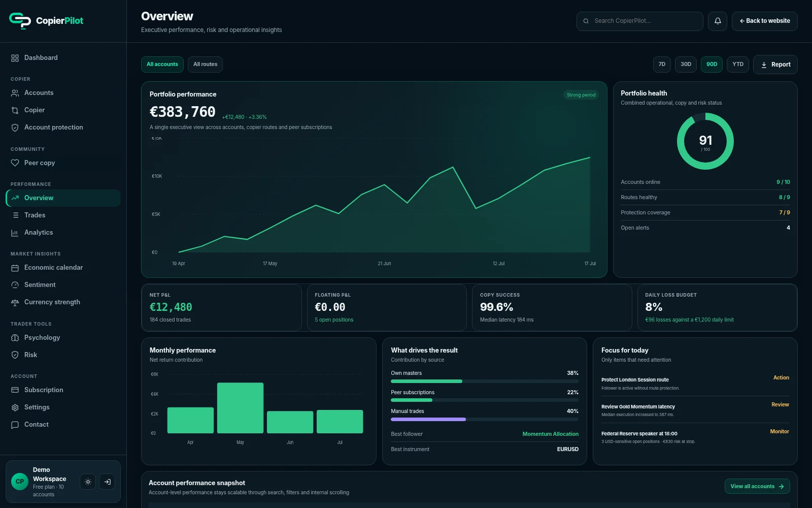Click Monitor for Federal Reserve speaker
The height and width of the screenshot is (508, 812).
780,432
